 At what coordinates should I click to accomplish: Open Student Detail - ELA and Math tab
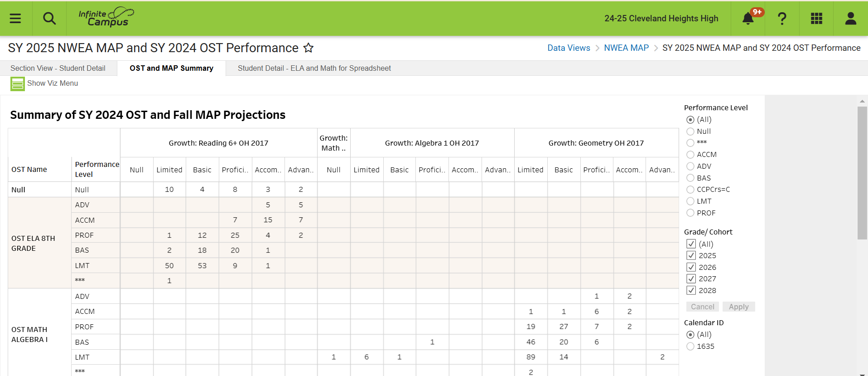(x=314, y=68)
